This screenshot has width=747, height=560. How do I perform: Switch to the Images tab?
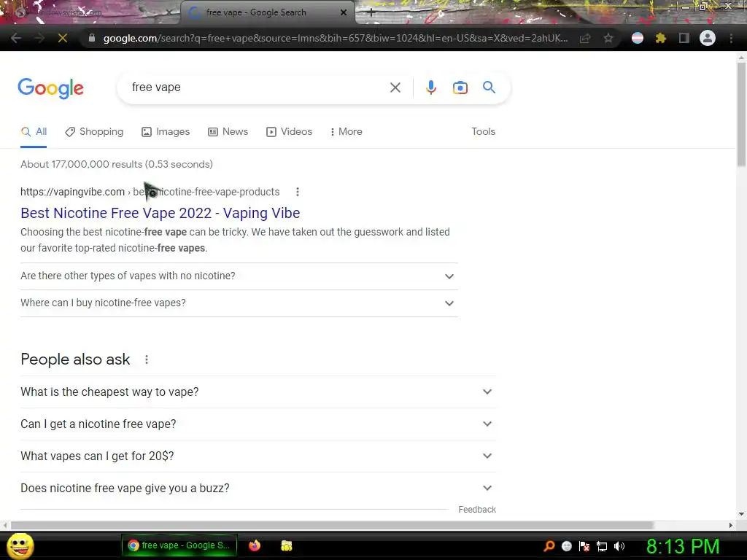click(166, 132)
